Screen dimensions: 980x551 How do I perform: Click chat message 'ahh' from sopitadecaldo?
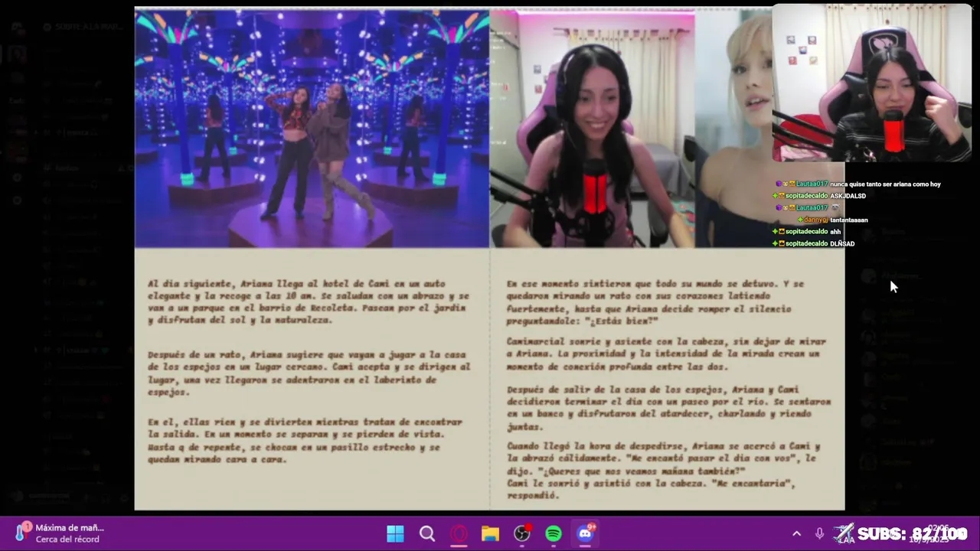(835, 232)
